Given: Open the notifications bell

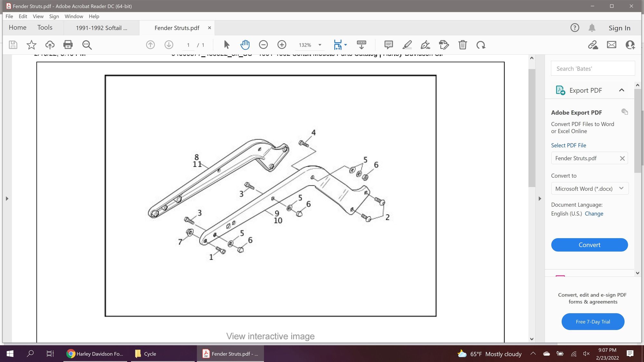Looking at the screenshot, I should pyautogui.click(x=592, y=28).
